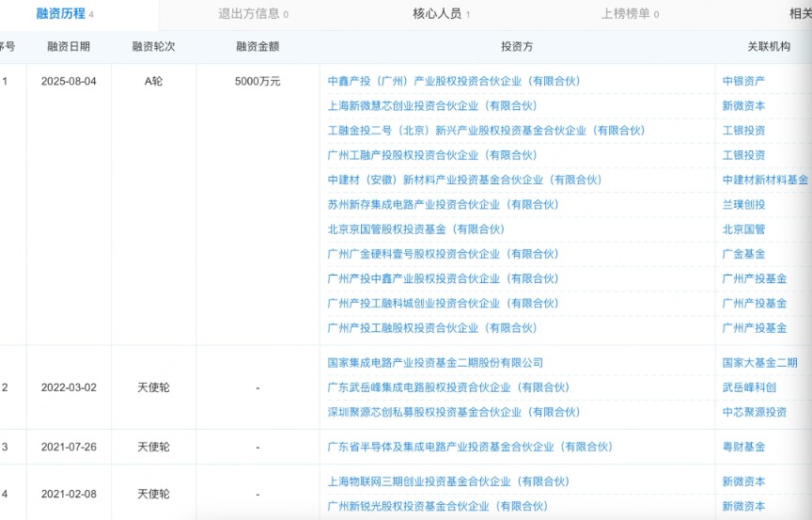This screenshot has height=520, width=812.
Task: Select the date cell 2022-03-02
Action: point(69,387)
